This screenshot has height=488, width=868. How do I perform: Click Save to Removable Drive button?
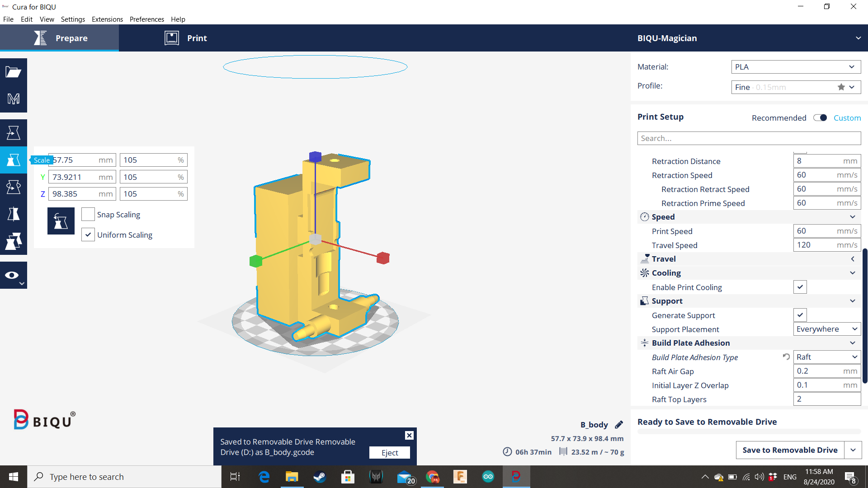(x=790, y=450)
